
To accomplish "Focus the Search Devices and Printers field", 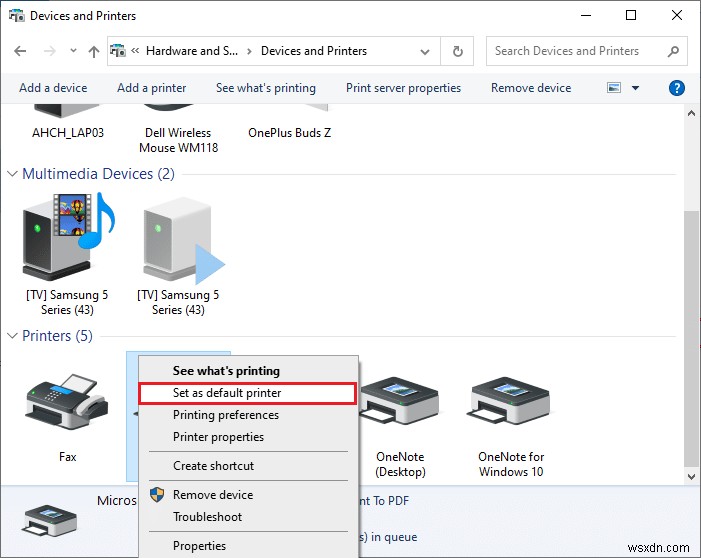I will (587, 51).
